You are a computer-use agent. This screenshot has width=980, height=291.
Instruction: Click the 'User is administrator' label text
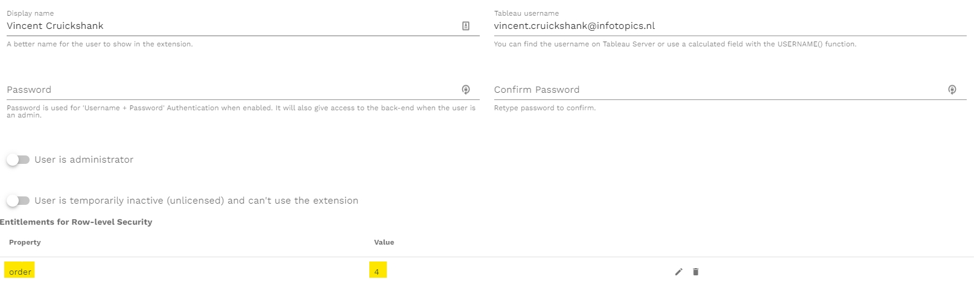coord(84,160)
